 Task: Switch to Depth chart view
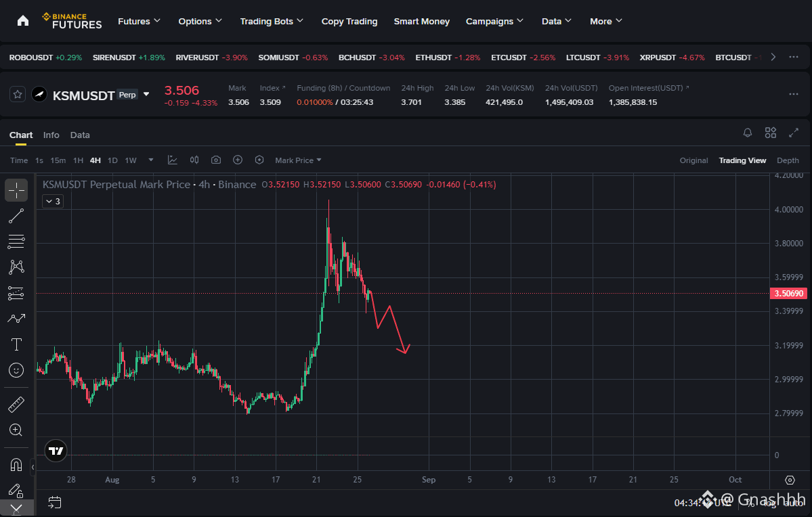point(788,160)
